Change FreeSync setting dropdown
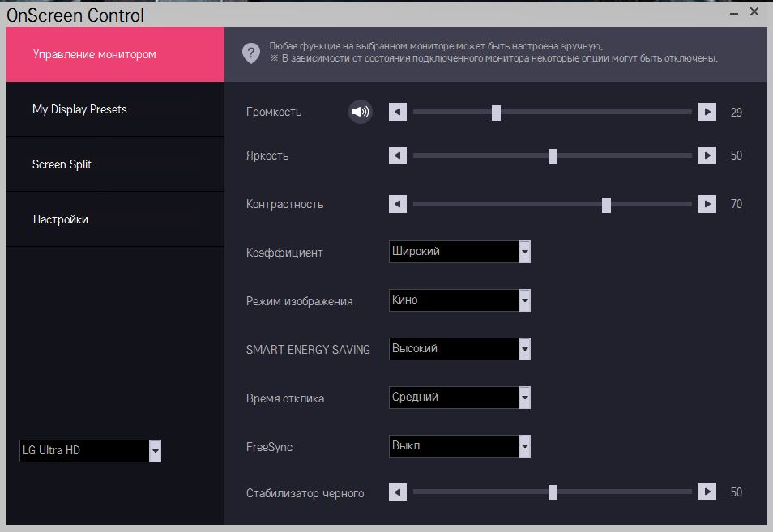Image resolution: width=773 pixels, height=532 pixels. pyautogui.click(x=524, y=446)
